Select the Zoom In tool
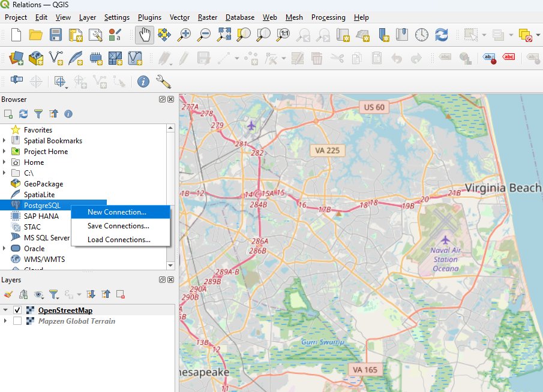The height and width of the screenshot is (392, 543). pos(184,35)
